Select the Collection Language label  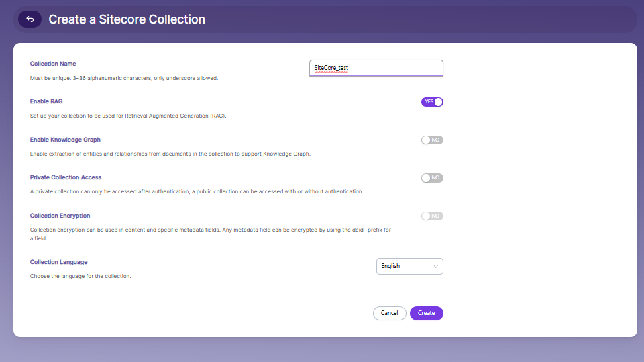(x=59, y=262)
